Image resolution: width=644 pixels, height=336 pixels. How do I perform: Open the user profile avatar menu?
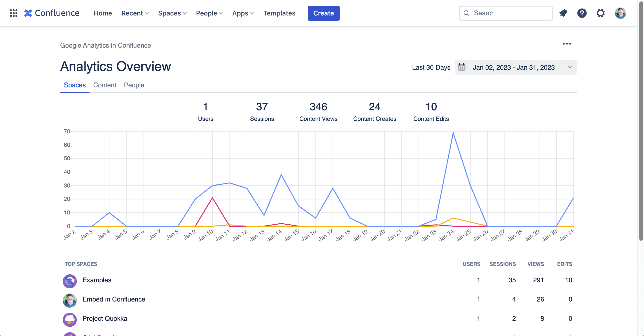tap(620, 13)
